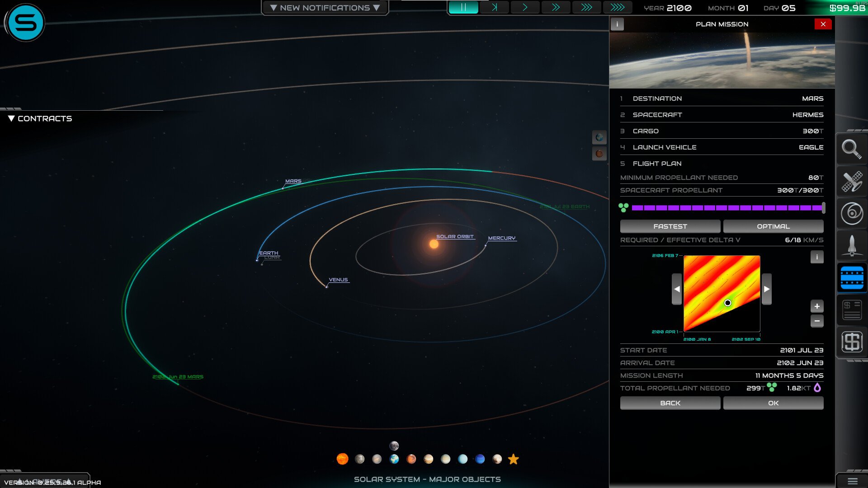
Task: Switch flight plan to Fastest
Action: (x=670, y=226)
